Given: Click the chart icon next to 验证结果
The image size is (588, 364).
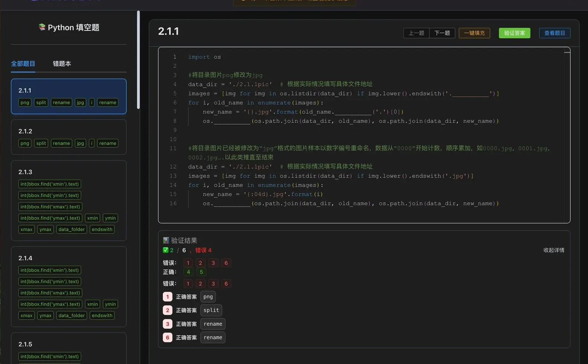Looking at the screenshot, I should [166, 240].
